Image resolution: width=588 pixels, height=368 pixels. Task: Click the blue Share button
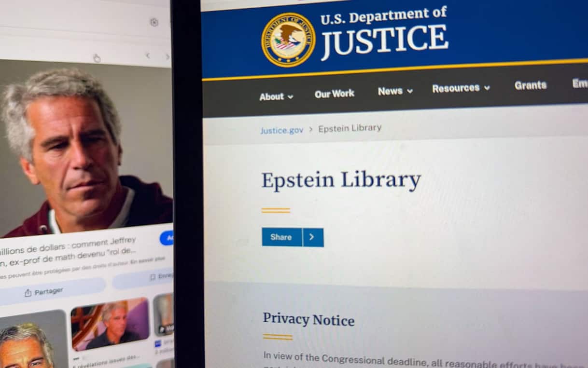pos(282,237)
